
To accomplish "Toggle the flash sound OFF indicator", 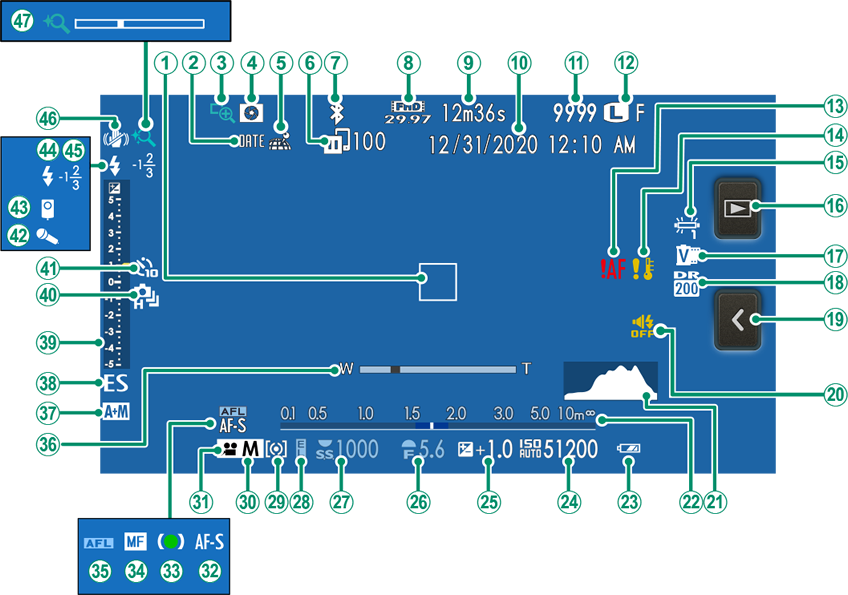I will (x=641, y=326).
